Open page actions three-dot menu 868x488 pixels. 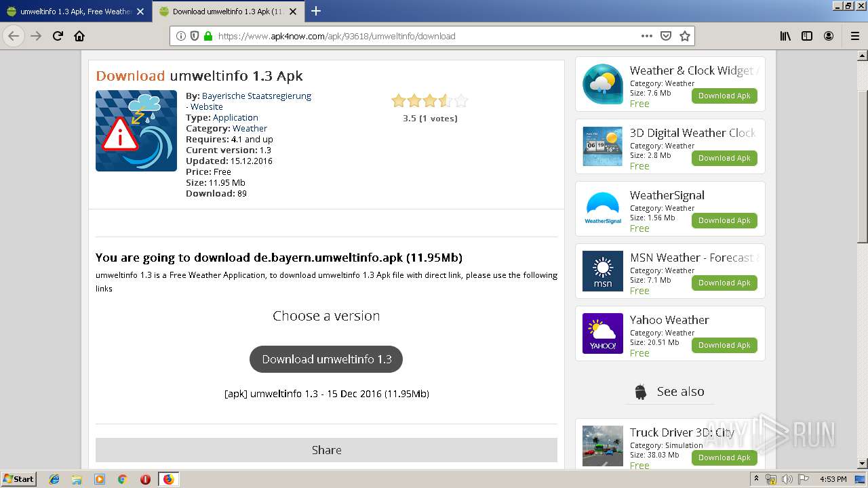647,36
